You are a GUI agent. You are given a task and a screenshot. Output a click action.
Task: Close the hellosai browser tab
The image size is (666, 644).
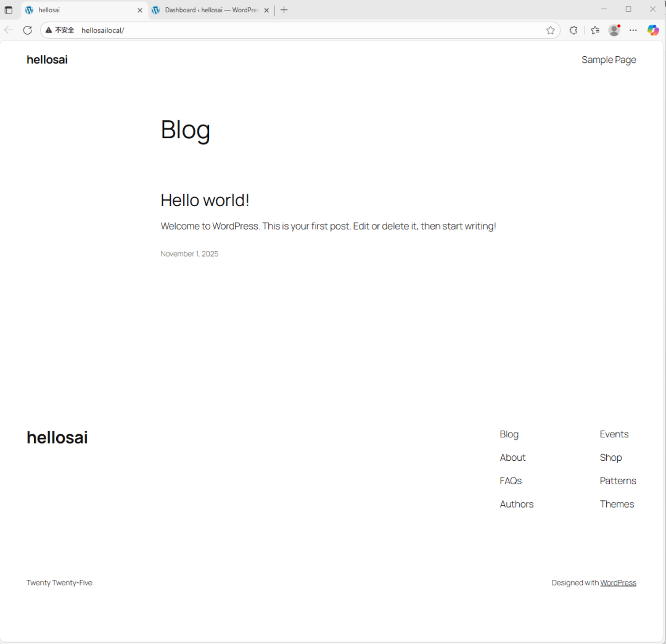point(140,10)
